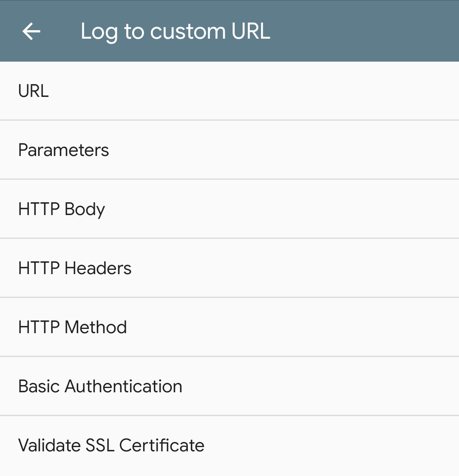Edit the HTTP Body row

pos(229,209)
